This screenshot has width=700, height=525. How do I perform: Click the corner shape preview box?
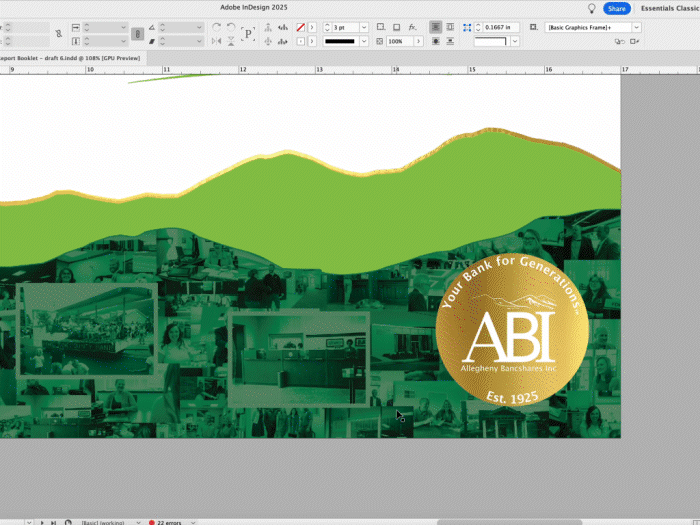tap(492, 42)
